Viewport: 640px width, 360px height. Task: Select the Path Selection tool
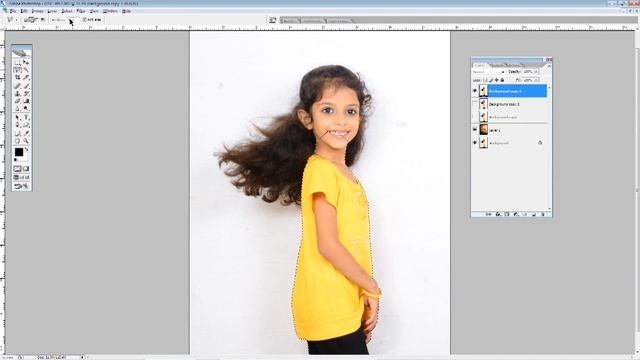(x=18, y=118)
